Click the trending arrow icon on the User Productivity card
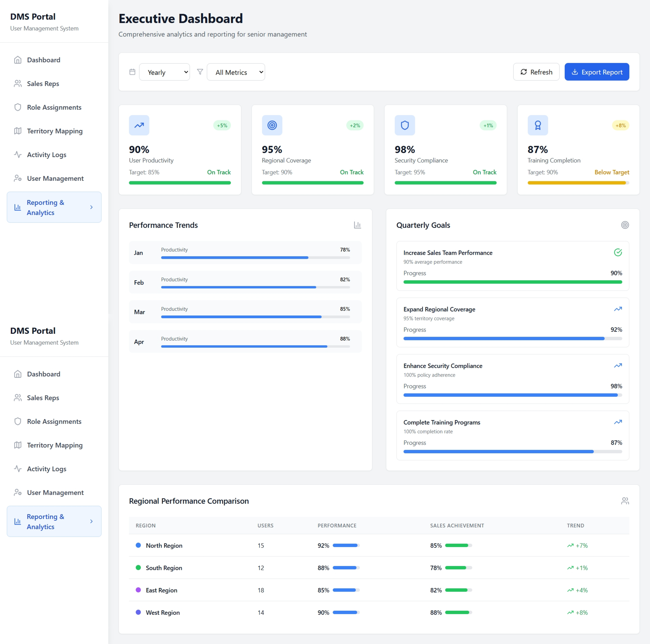The height and width of the screenshot is (644, 650). click(x=139, y=125)
